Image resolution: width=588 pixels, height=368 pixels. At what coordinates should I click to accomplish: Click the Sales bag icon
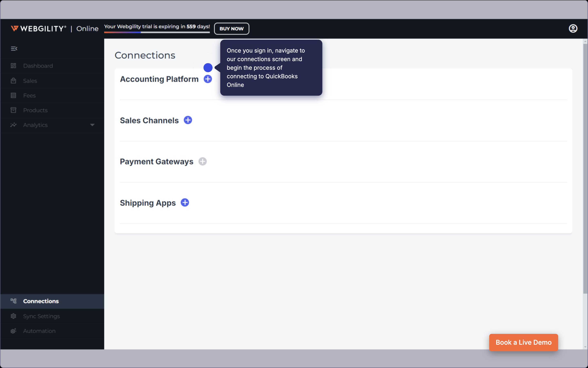(x=13, y=81)
